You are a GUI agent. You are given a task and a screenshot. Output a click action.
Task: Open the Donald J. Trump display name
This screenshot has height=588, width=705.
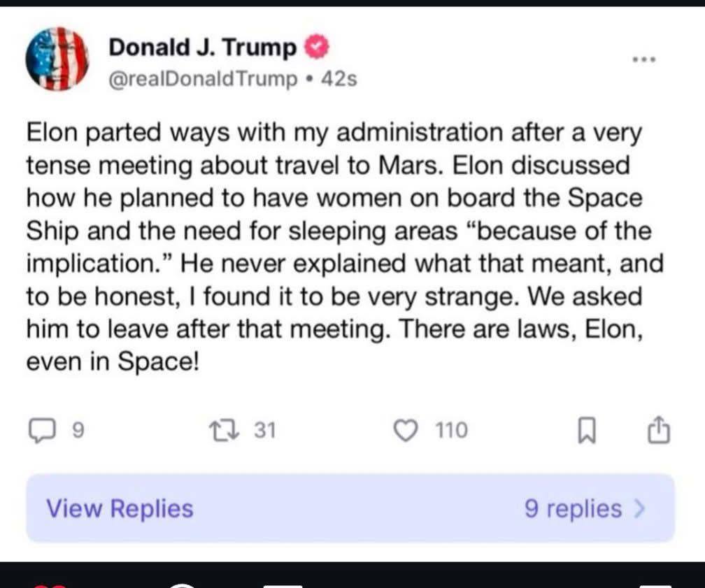202,48
